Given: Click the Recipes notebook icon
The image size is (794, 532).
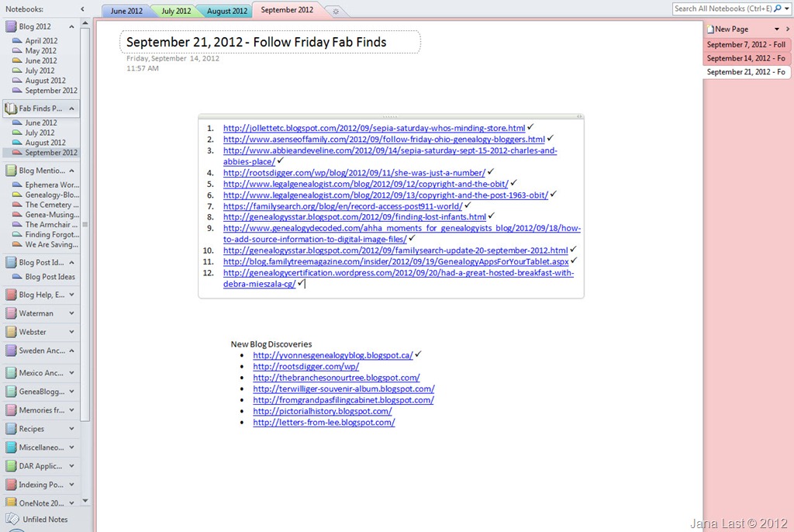Looking at the screenshot, I should pos(11,429).
